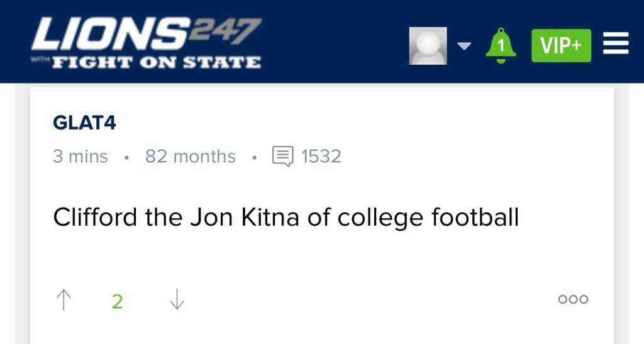Screen dimensions: 644x344
Task: Expand the account dropdown arrow beside avatar
Action: [x=464, y=46]
